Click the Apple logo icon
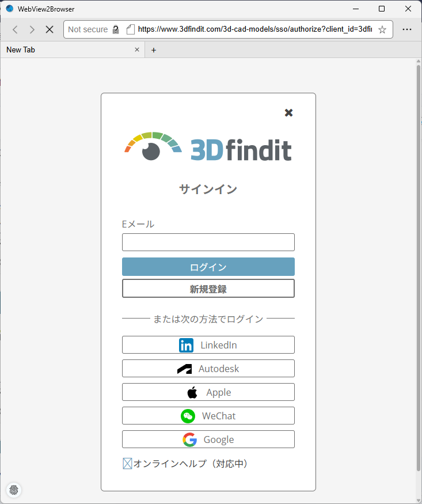Screen dimensions: 422x504 pos(192,392)
